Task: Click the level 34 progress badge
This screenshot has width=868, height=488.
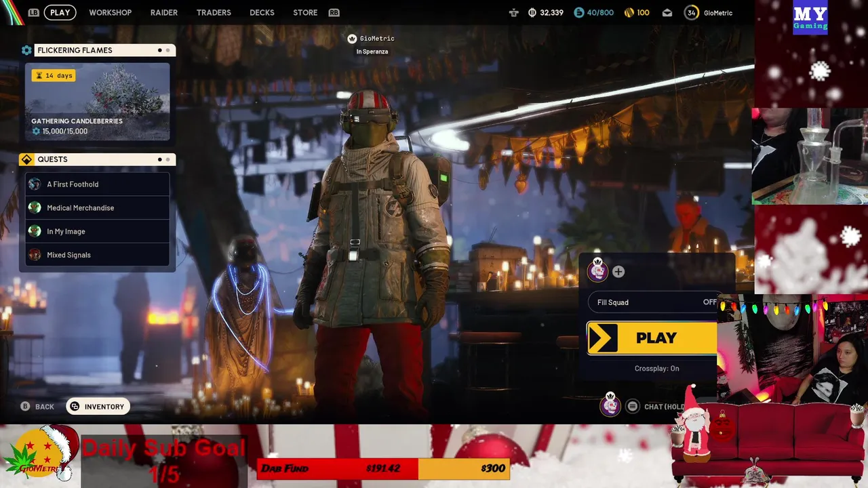Action: (x=691, y=12)
